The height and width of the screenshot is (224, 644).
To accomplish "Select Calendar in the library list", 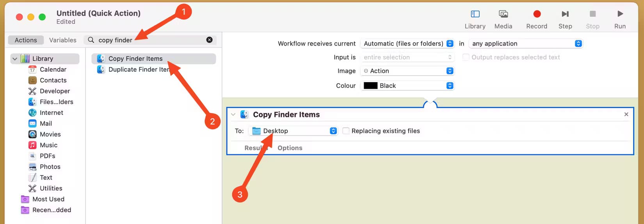I will tap(53, 69).
